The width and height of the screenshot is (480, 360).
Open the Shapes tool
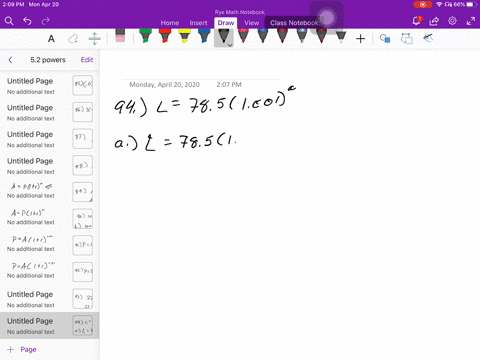[385, 39]
